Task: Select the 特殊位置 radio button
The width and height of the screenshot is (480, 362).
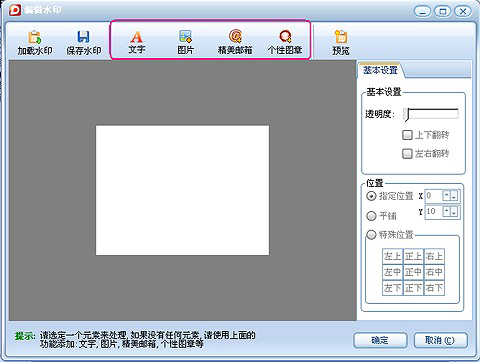Action: 371,235
